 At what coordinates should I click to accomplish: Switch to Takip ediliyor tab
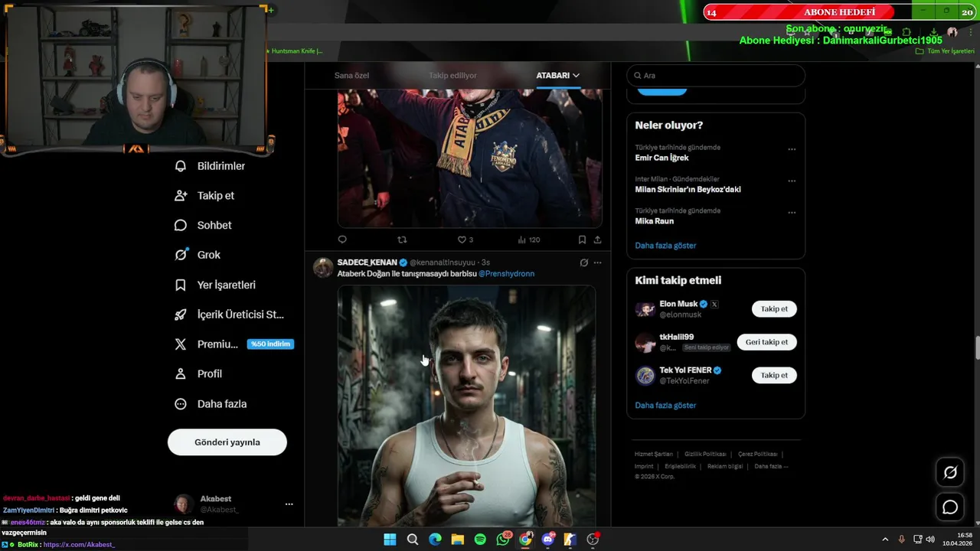(x=452, y=76)
